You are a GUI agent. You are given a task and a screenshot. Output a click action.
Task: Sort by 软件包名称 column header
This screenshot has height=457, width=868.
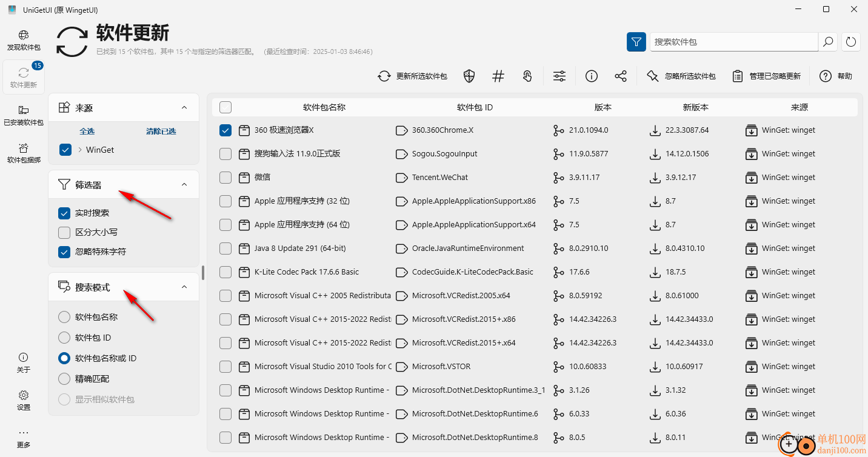point(324,107)
